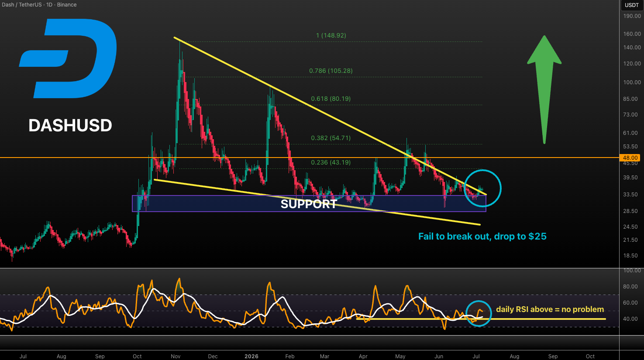The width and height of the screenshot is (644, 360).
Task: Click 40.00 on the RSI scale
Action: (x=630, y=319)
